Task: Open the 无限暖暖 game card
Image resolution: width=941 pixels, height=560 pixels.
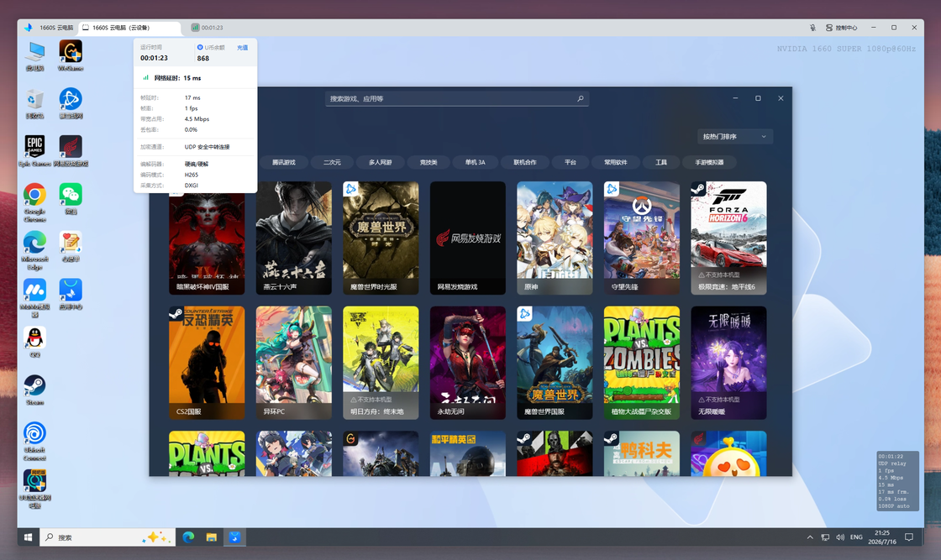Action: [728, 363]
